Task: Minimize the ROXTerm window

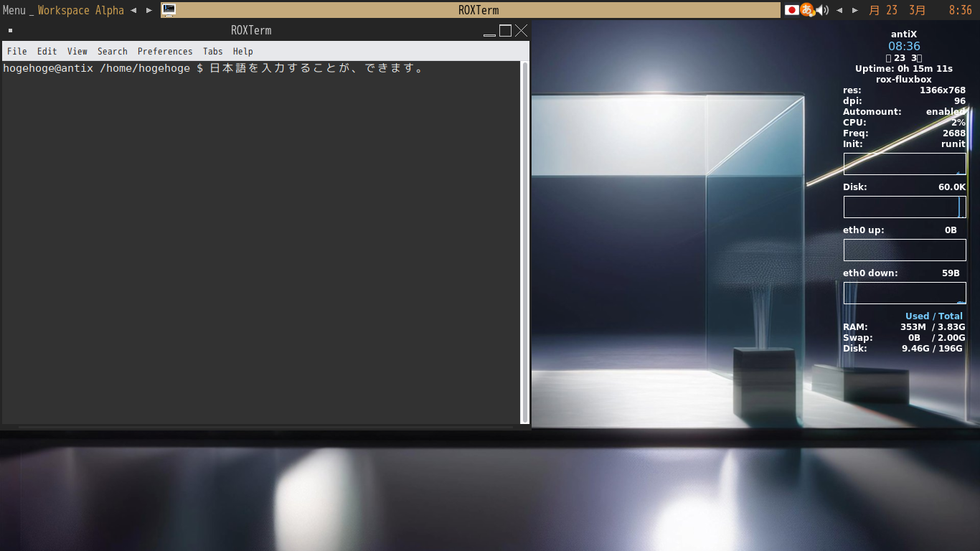Action: (490, 30)
